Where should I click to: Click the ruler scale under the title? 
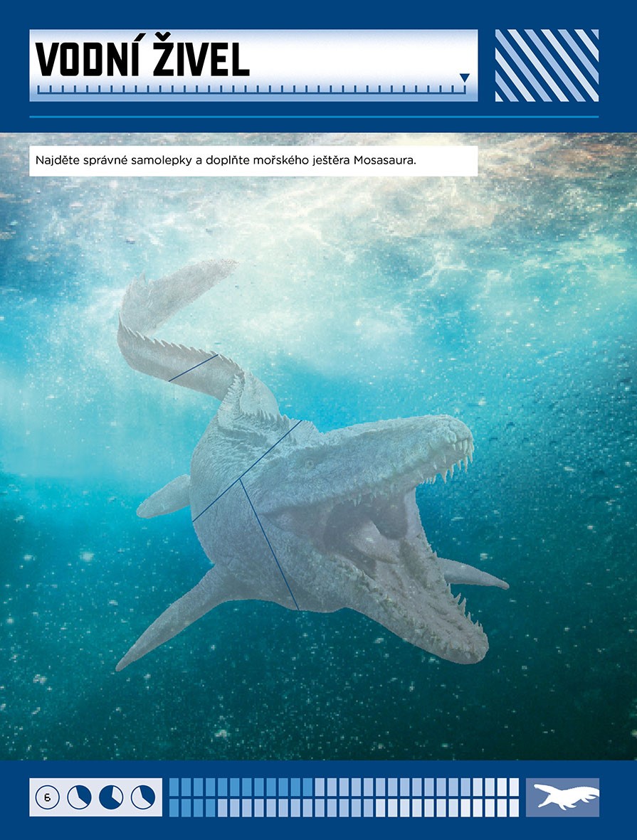click(x=251, y=90)
